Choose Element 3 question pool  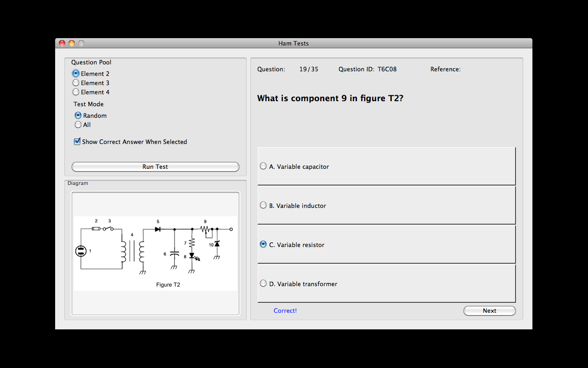coord(76,83)
